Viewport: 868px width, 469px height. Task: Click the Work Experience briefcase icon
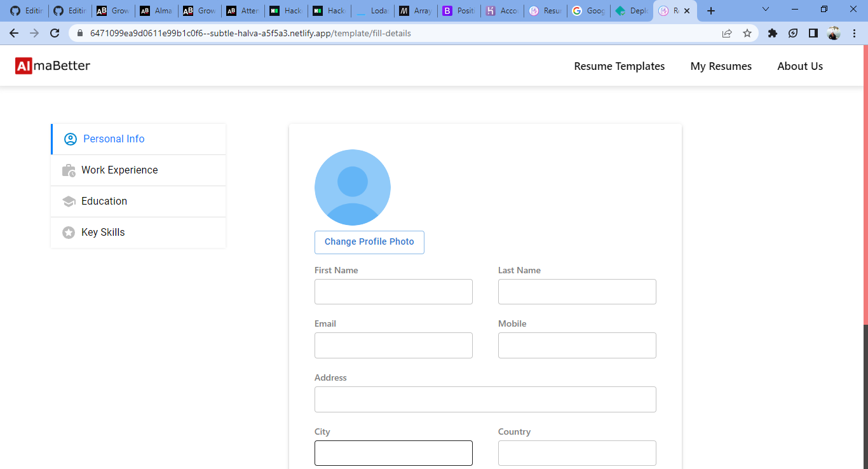(69, 170)
